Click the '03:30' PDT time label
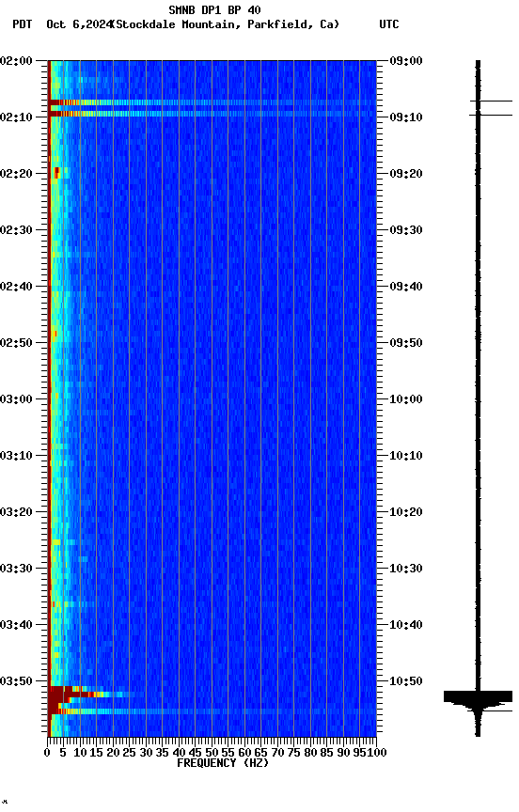Screen dimensions: 519x812 (16, 569)
